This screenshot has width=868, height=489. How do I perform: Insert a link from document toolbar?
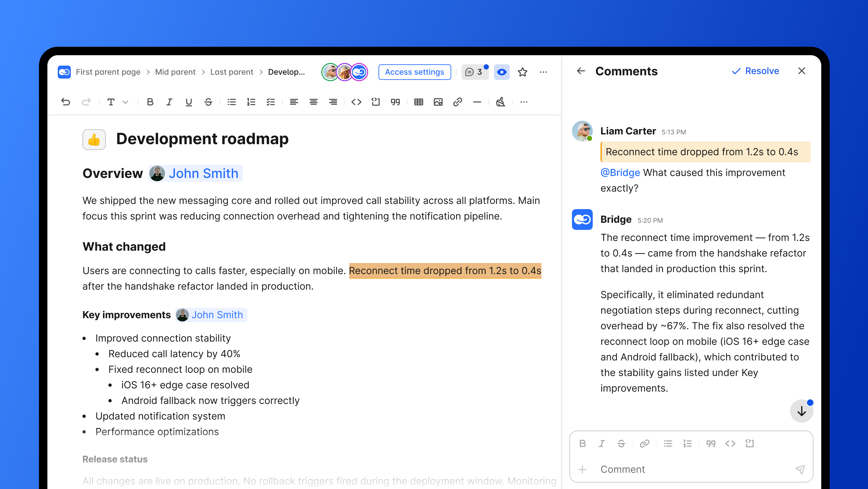click(458, 102)
